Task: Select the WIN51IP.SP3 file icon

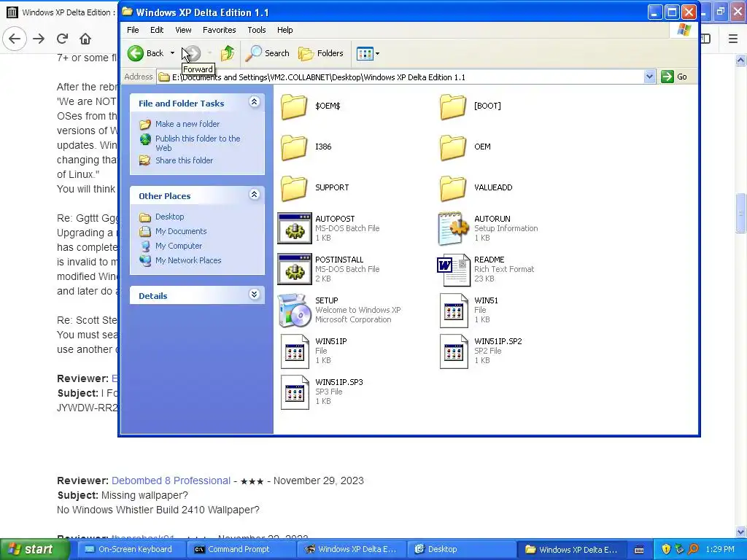Action: 295,392
